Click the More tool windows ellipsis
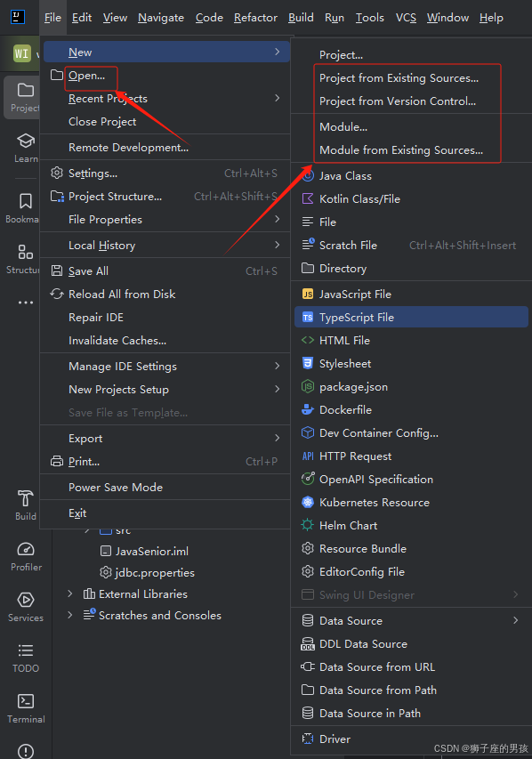The width and height of the screenshot is (532, 759). [26, 303]
